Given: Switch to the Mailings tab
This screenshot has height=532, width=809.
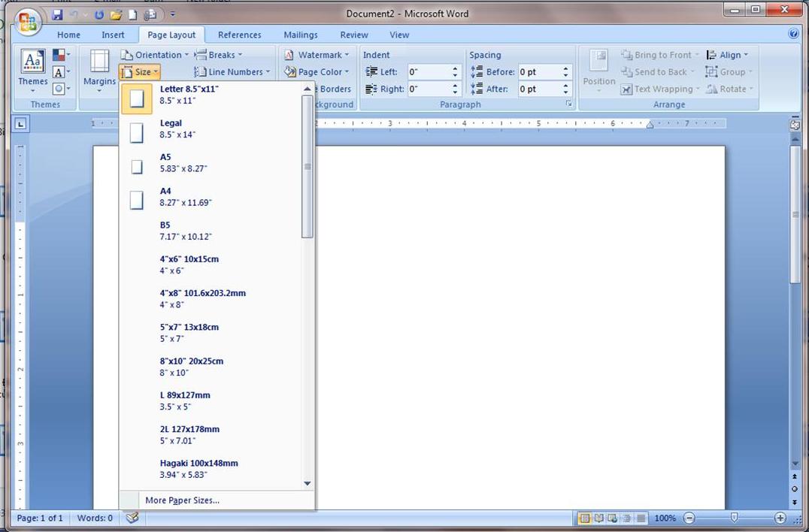Looking at the screenshot, I should tap(300, 35).
